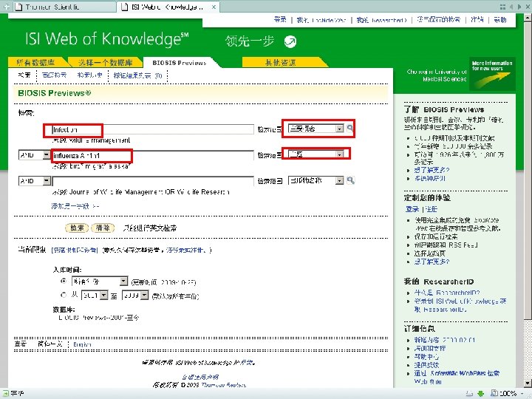Open 检索历史 search history
The height and width of the screenshot is (399, 532).
tap(89, 75)
